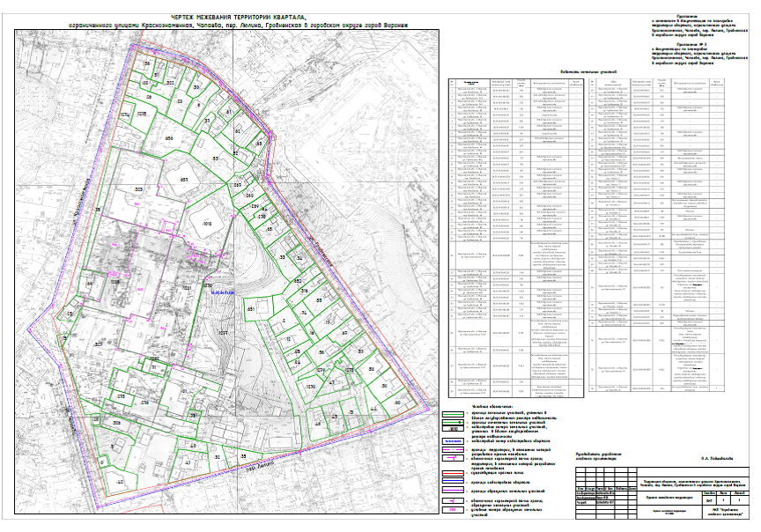Screen dimensions: 761x532
Task: Select land parcel number 651
Action: pyautogui.click(x=250, y=309)
